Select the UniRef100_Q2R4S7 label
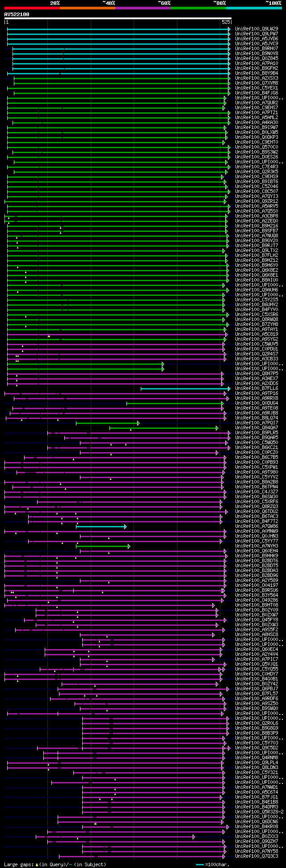 tap(257, 354)
